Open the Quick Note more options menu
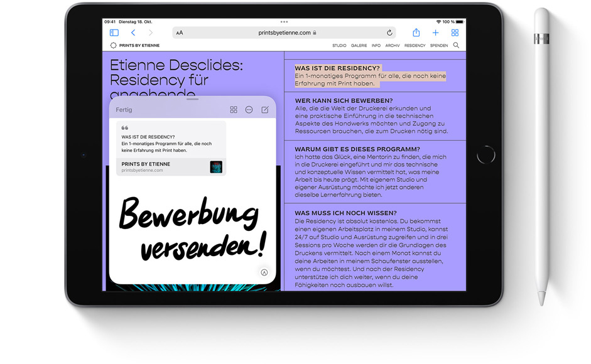This screenshot has width=591, height=364. [x=249, y=110]
